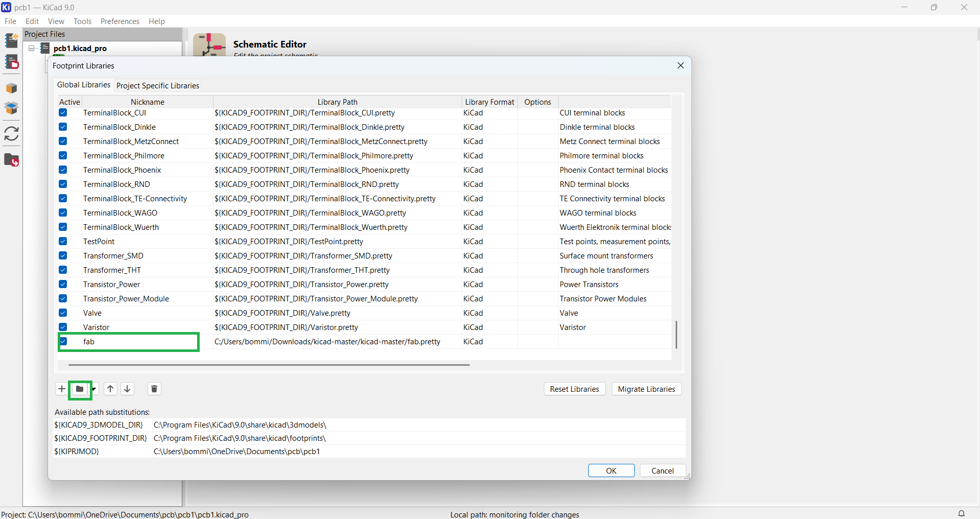Move selected library down
This screenshot has width=980, height=519.
pyautogui.click(x=128, y=389)
